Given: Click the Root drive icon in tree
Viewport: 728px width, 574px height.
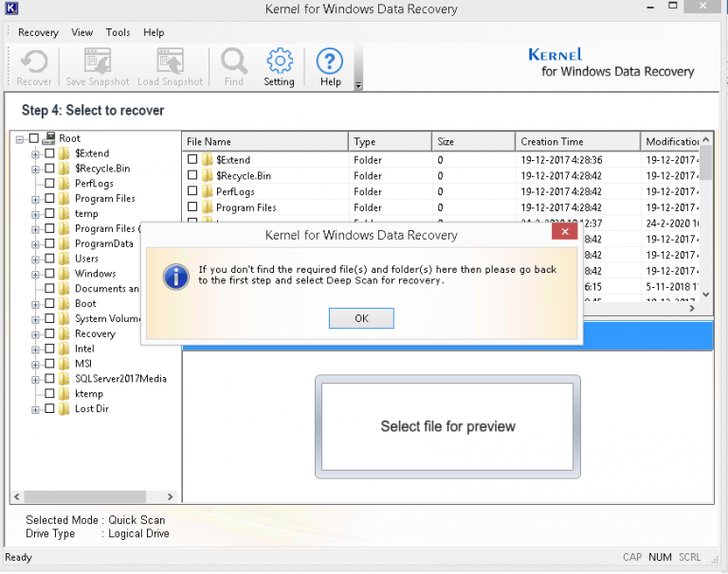Looking at the screenshot, I should point(48,138).
